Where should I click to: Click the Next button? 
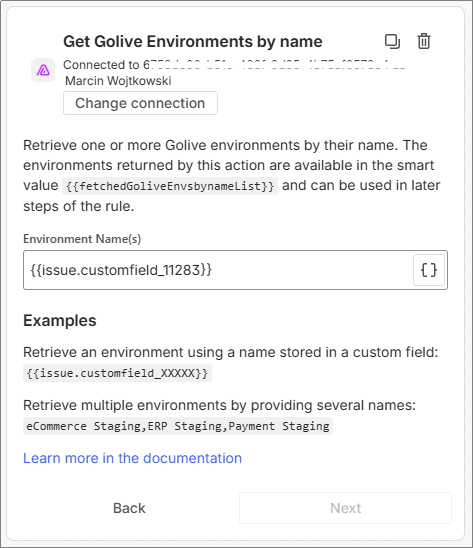[x=345, y=508]
